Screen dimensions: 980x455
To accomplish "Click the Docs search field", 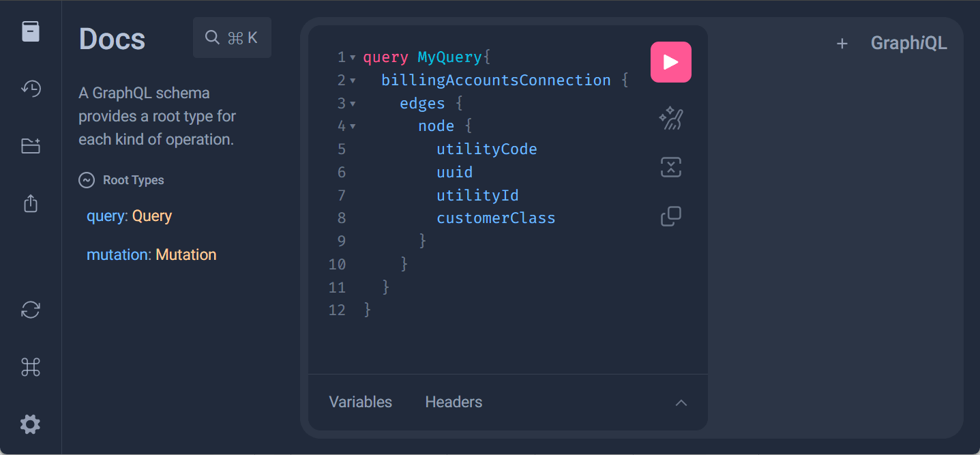I will tap(232, 38).
